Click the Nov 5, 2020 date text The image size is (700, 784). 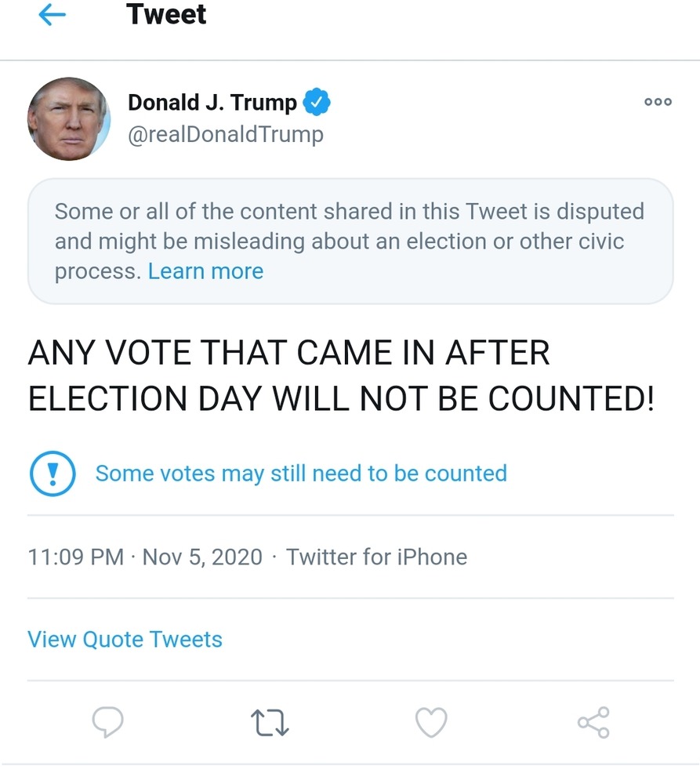point(202,557)
